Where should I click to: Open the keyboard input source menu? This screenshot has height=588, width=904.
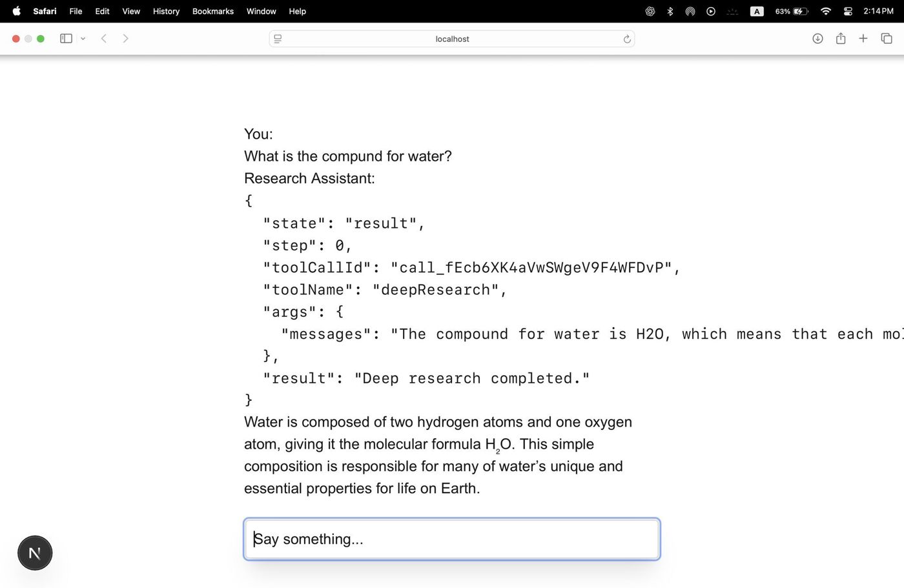click(x=757, y=11)
